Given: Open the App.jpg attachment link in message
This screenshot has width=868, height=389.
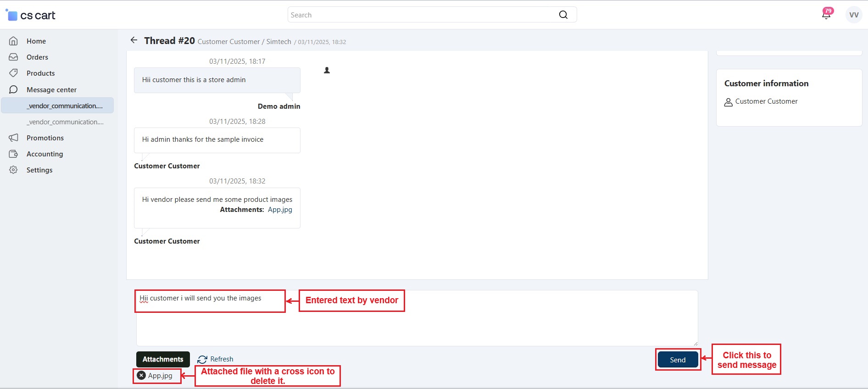Looking at the screenshot, I should pos(280,210).
